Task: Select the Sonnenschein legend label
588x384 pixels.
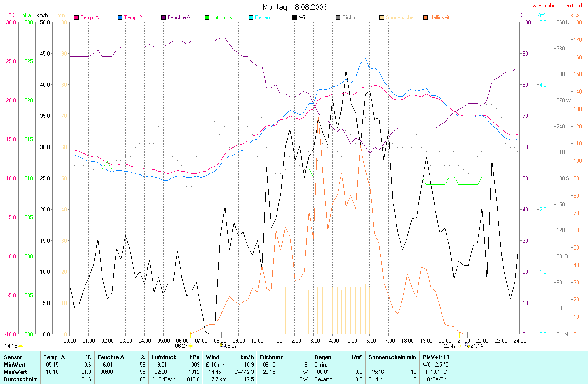Action: [401, 17]
